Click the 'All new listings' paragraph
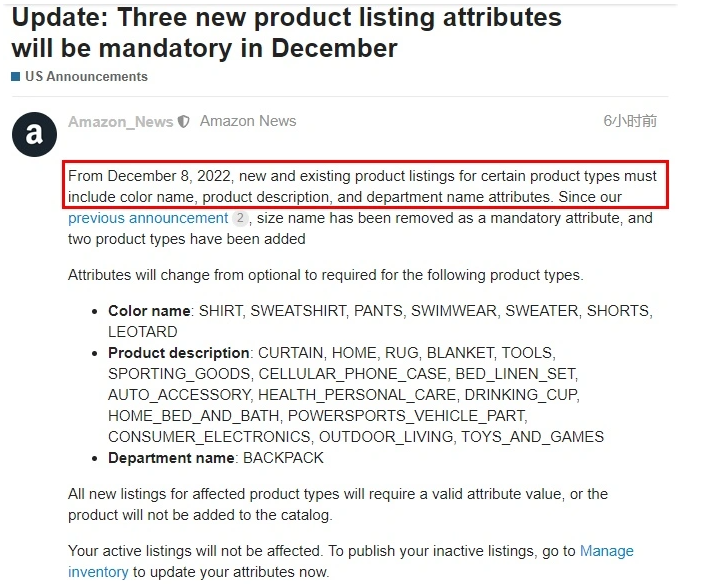The width and height of the screenshot is (701, 587). 338,504
